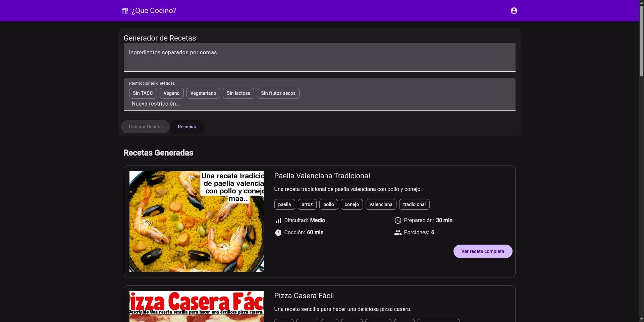The image size is (644, 322).
Task: Click the Pizza recipe description text
Action: (x=343, y=309)
